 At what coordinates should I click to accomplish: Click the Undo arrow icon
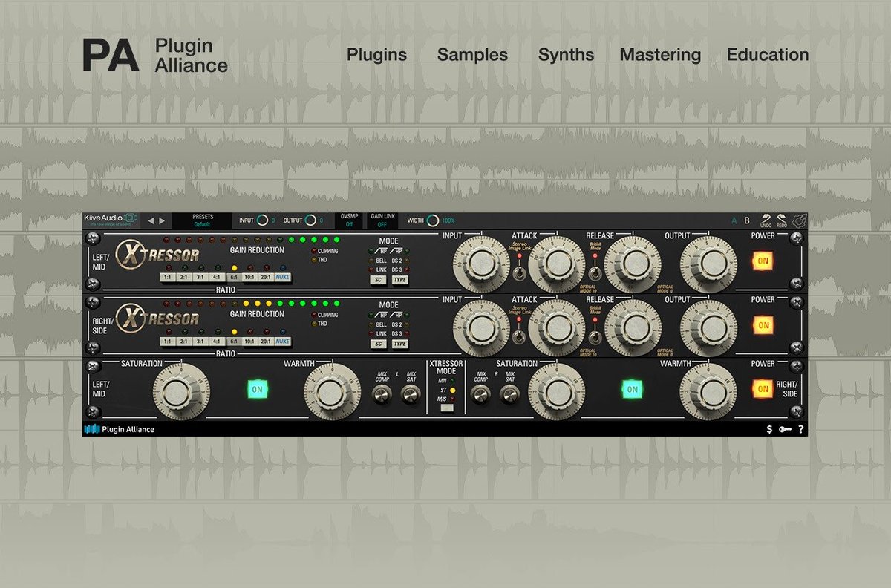766,218
